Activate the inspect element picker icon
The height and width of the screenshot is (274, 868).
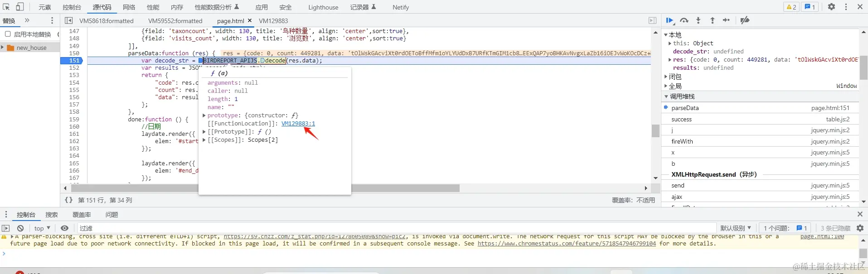(x=6, y=7)
